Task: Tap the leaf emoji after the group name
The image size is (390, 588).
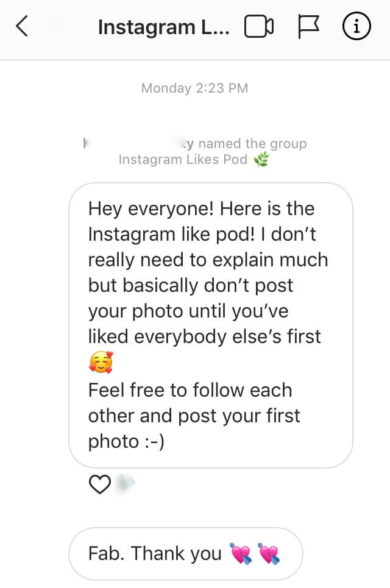Action: point(260,159)
